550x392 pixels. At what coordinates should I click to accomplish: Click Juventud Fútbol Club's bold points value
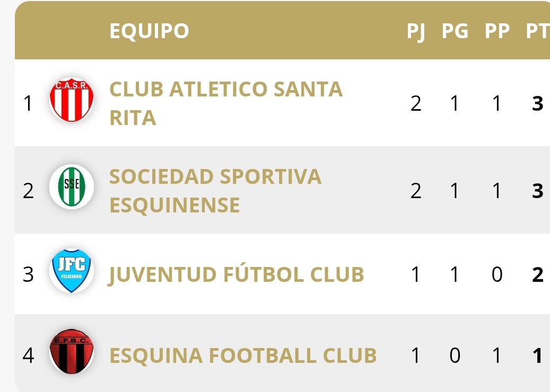tap(537, 274)
